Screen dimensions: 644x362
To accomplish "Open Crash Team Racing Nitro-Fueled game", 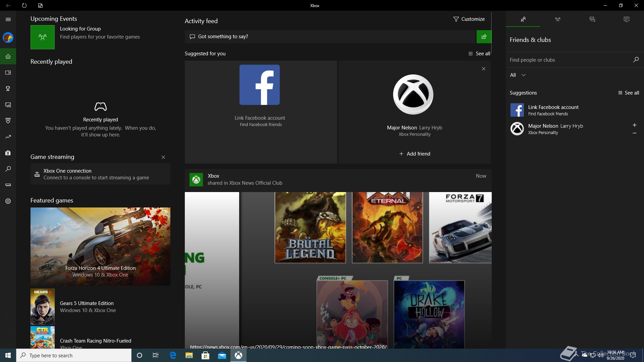I will [100, 338].
